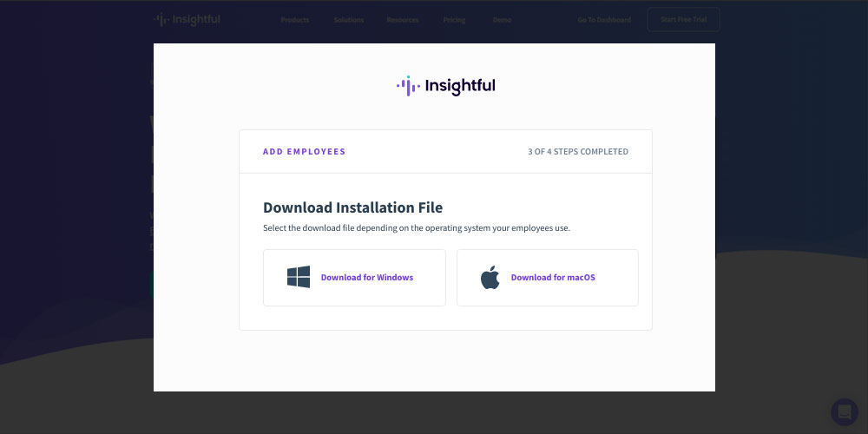Open the chat widget bubble icon
Image resolution: width=868 pixels, height=434 pixels.
point(845,411)
